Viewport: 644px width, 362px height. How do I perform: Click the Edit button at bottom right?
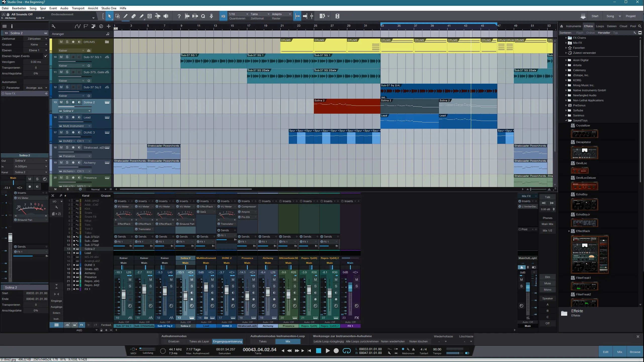pos(606,352)
